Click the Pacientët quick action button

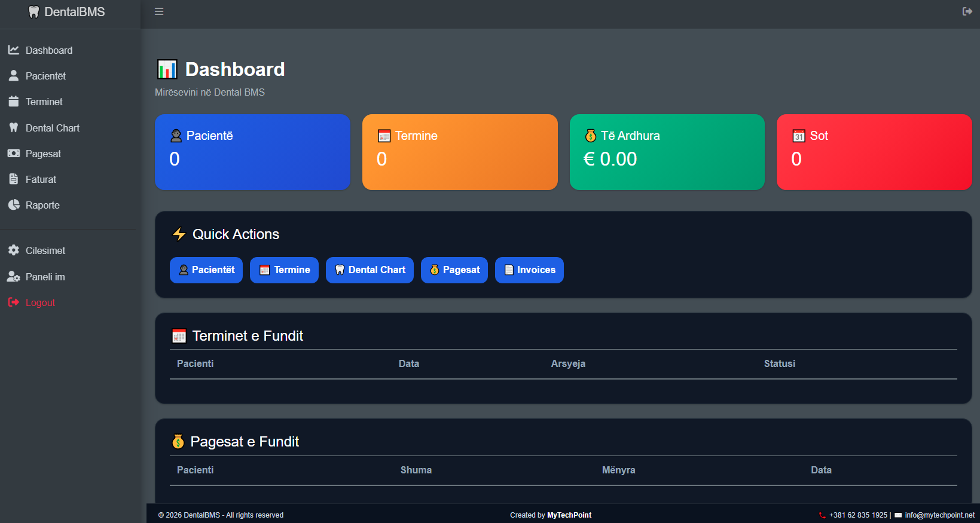(206, 270)
